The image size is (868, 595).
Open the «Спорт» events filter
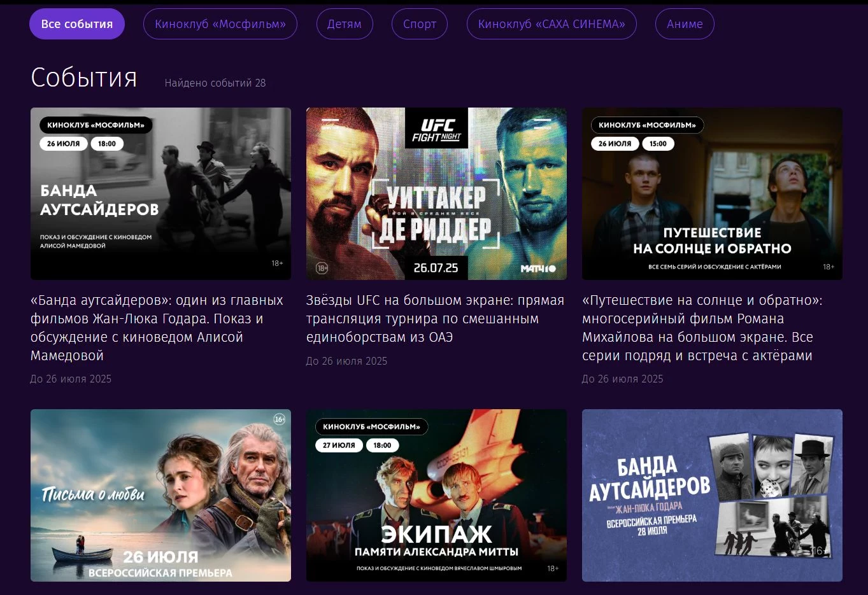(420, 24)
